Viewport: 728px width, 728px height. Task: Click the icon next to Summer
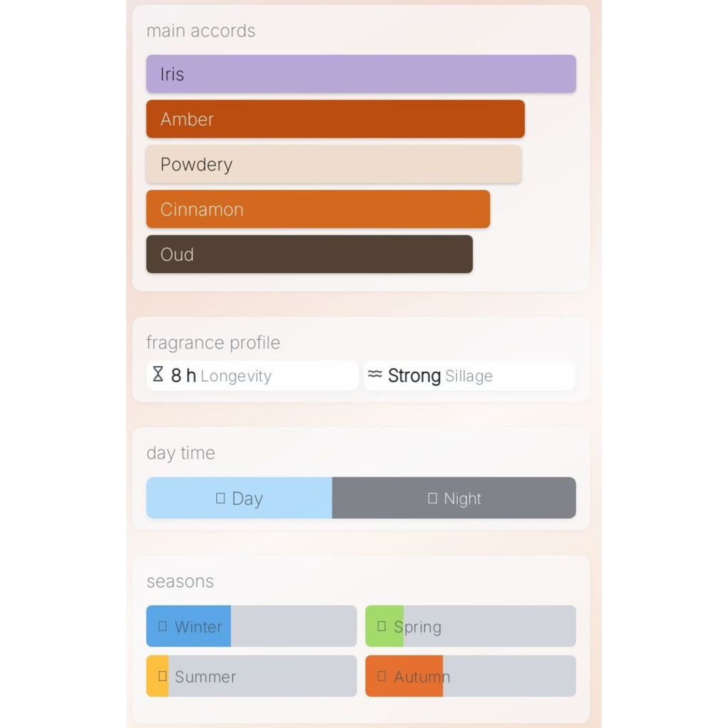click(163, 676)
